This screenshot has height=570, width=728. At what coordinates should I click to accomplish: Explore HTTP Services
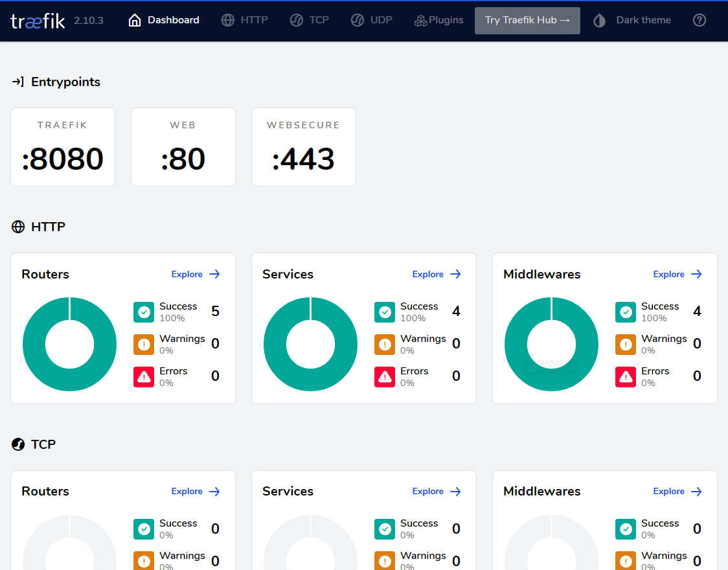tap(437, 274)
